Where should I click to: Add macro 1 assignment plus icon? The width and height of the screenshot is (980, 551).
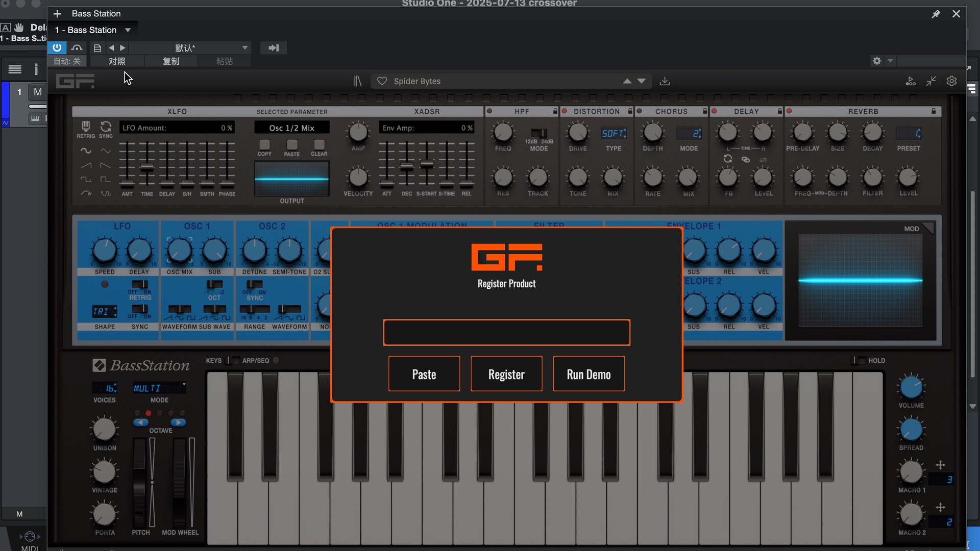point(940,465)
